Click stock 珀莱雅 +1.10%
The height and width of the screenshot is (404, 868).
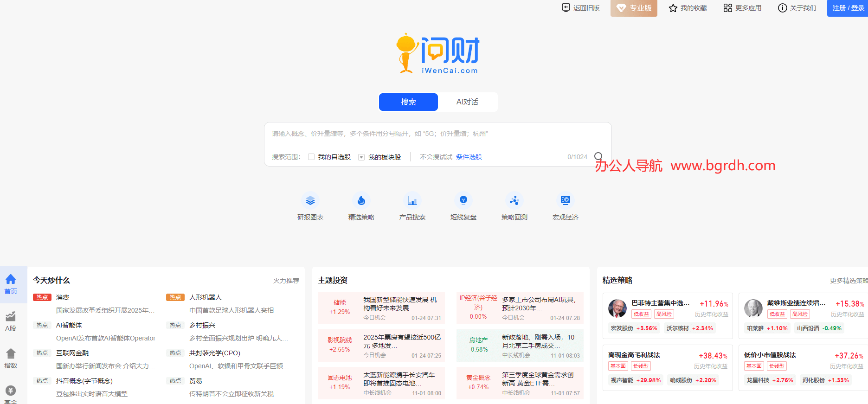(767, 328)
